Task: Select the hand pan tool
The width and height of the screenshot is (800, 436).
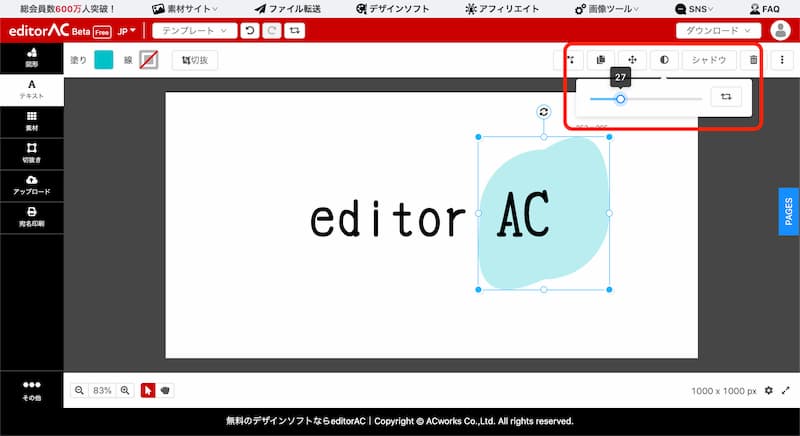Action: pos(165,390)
